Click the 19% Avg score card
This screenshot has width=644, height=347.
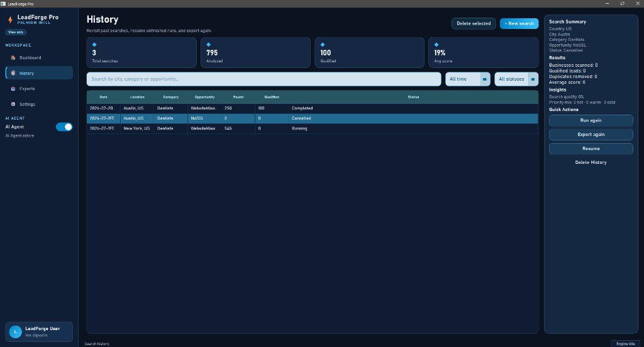click(484, 53)
